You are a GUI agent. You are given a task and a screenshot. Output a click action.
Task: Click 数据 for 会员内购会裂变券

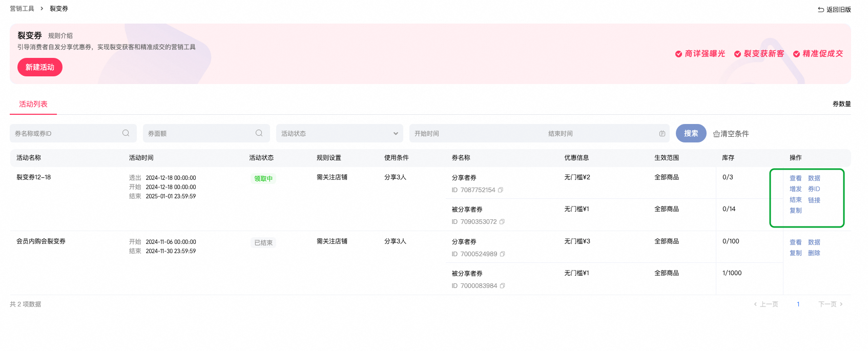[x=814, y=242]
